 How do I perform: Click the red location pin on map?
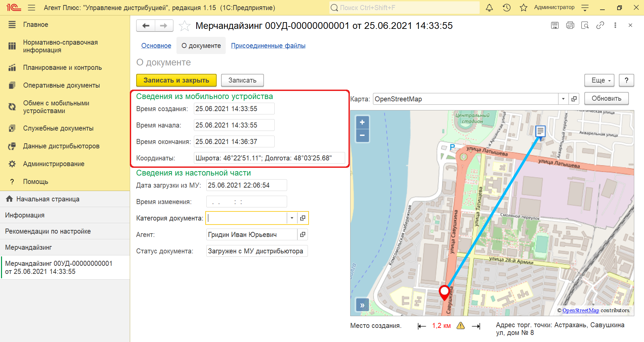(x=444, y=292)
